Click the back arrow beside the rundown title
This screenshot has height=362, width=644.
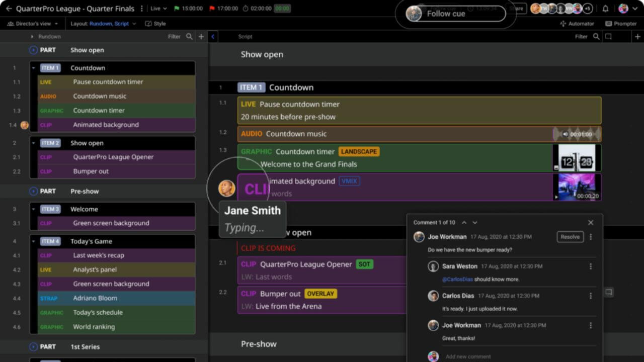[x=9, y=9]
